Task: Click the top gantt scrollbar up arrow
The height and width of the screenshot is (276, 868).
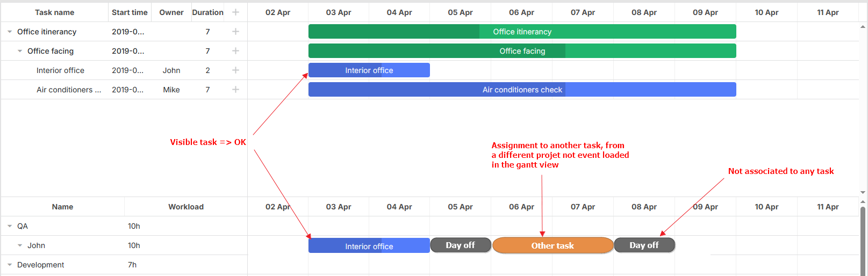Action: (863, 26)
